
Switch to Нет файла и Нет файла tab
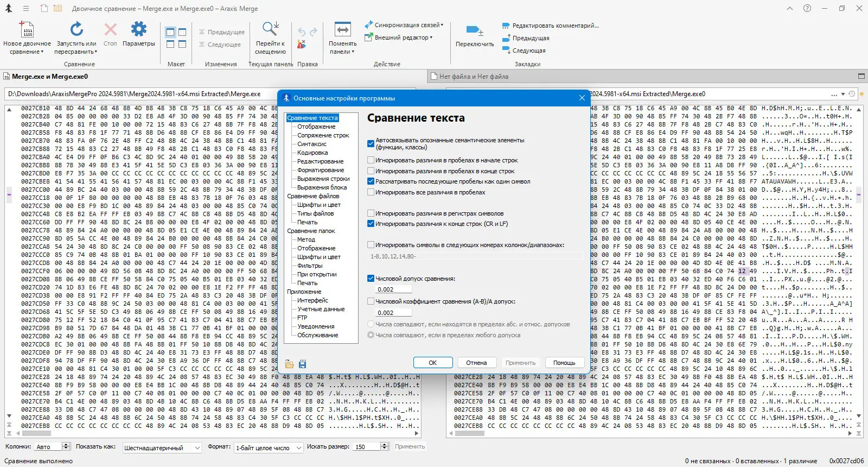(473, 77)
